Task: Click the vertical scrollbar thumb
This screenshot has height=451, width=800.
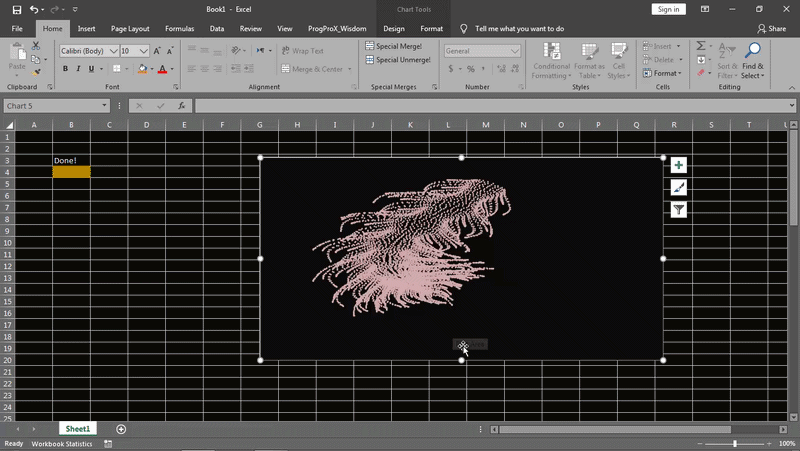Action: (x=793, y=177)
